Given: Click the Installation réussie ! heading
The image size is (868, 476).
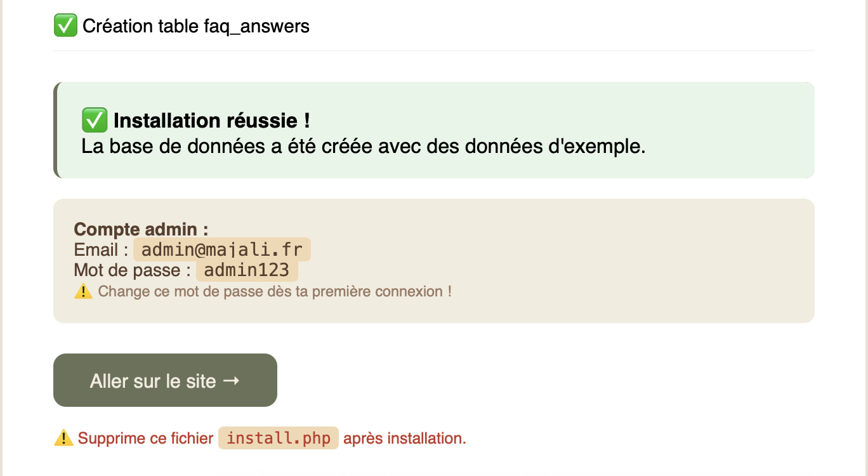Looking at the screenshot, I should click(211, 120).
